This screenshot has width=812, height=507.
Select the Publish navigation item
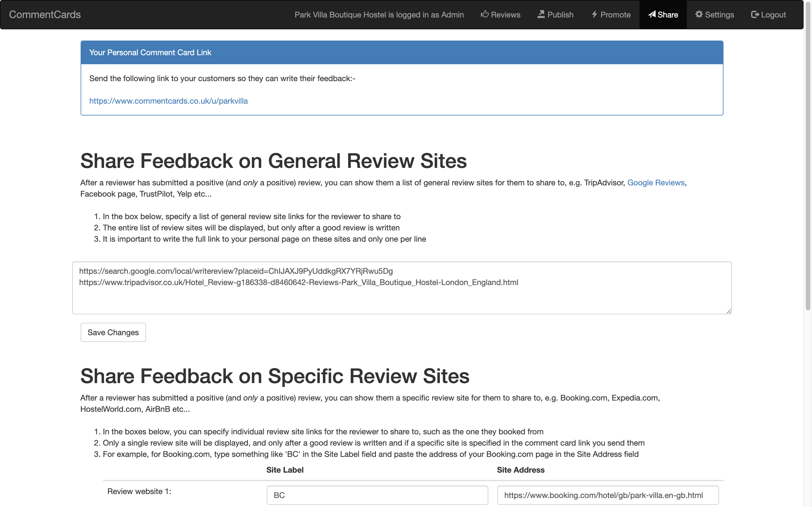(560, 15)
